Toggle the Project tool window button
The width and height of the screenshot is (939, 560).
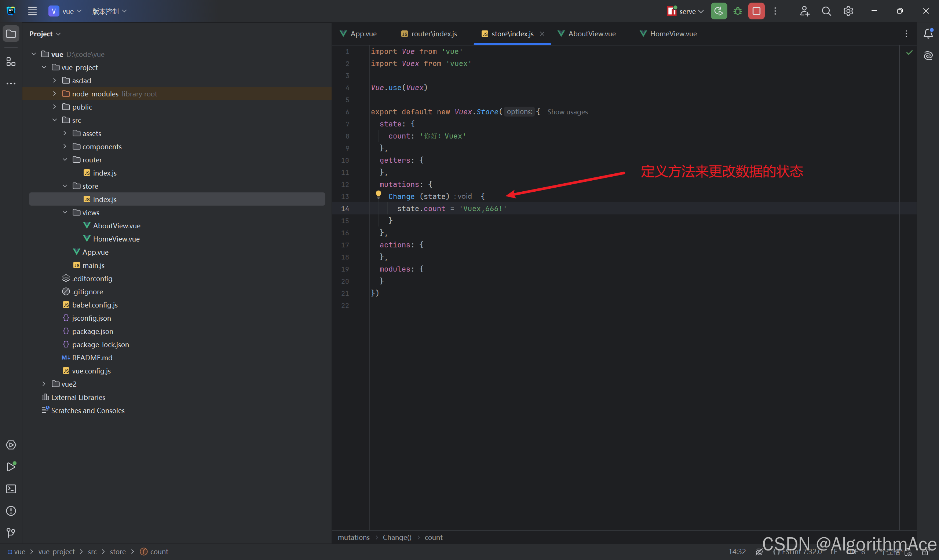(x=11, y=34)
